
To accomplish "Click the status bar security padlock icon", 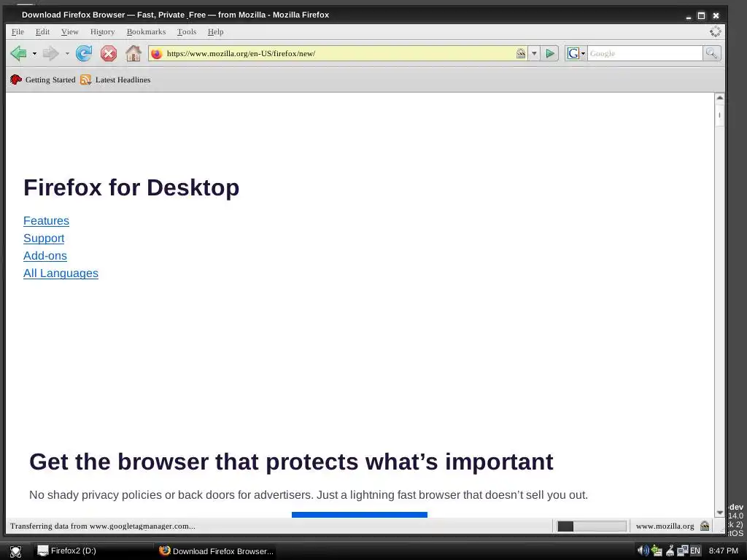I will coord(705,526).
